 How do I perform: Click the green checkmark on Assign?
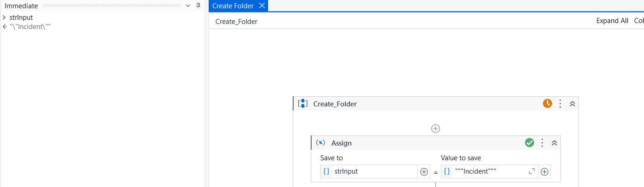pyautogui.click(x=530, y=143)
